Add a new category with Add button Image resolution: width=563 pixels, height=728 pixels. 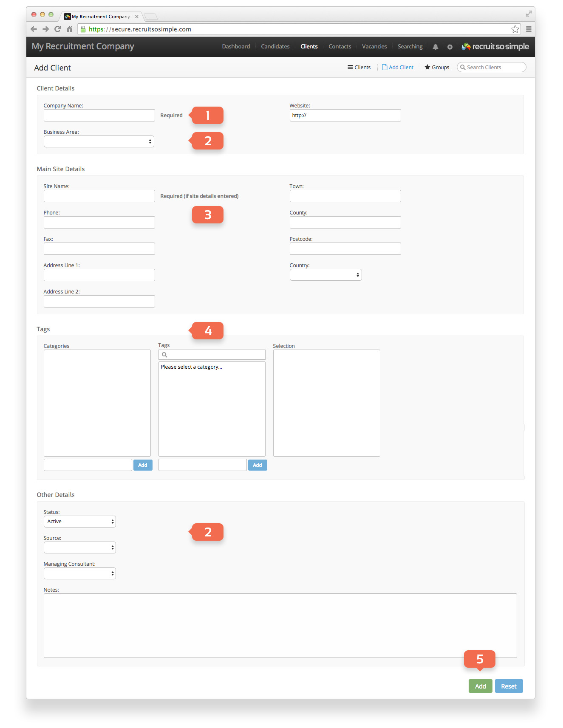coord(143,465)
